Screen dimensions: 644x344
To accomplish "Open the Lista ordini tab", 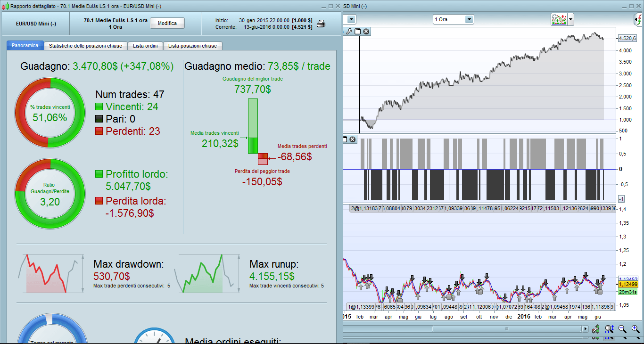I will [x=145, y=46].
